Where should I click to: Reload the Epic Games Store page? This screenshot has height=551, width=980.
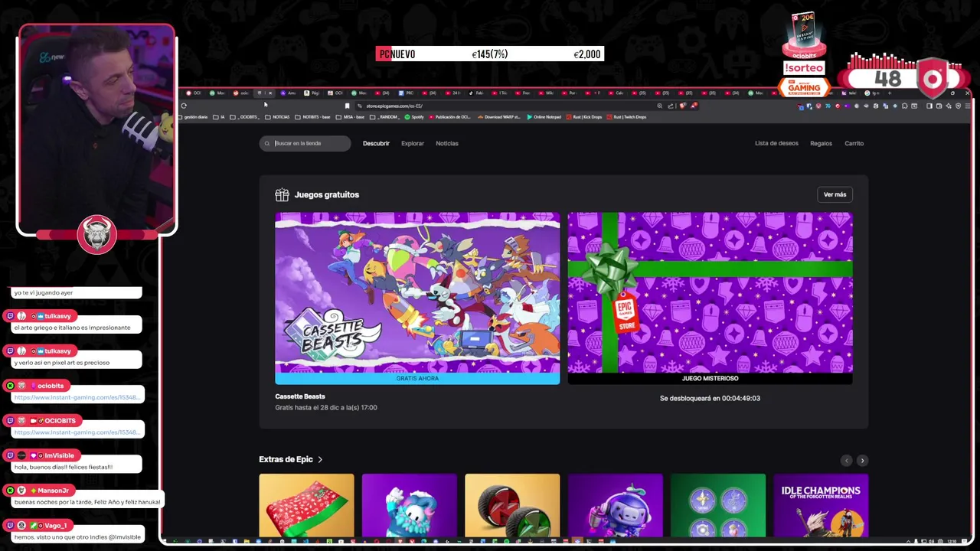pos(184,106)
